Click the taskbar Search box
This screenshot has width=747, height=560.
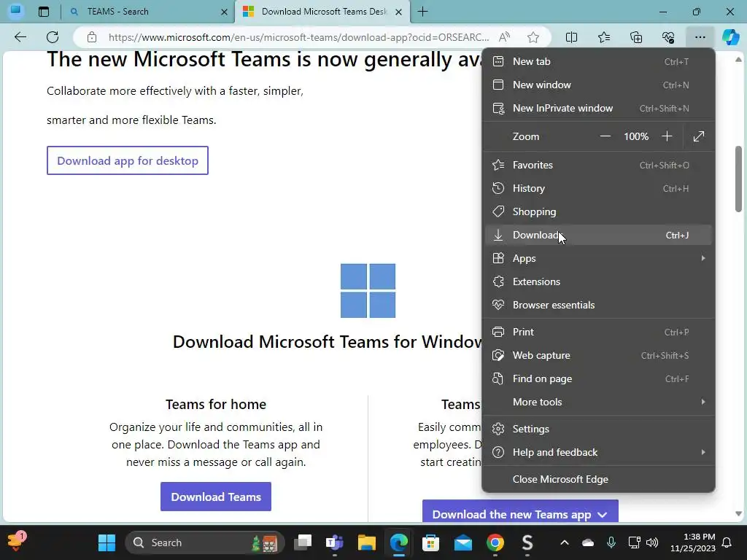pos(205,542)
